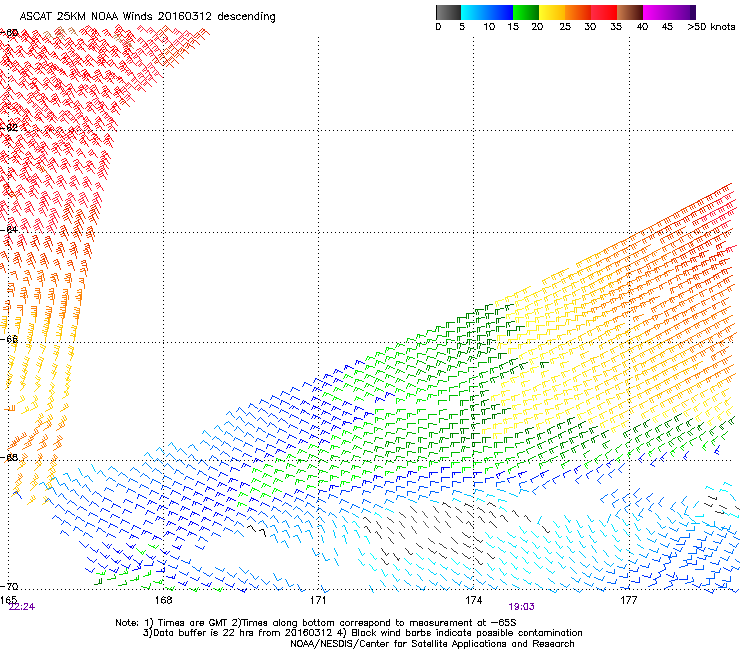The width and height of the screenshot is (740, 650).
Task: Click the NOAA/NESDIS credit line
Action: point(432,644)
